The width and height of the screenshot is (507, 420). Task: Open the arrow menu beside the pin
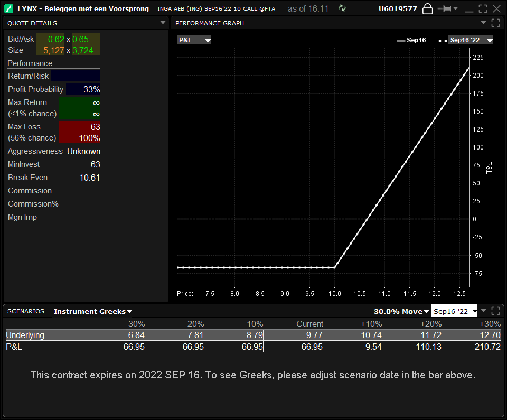[x=456, y=8]
